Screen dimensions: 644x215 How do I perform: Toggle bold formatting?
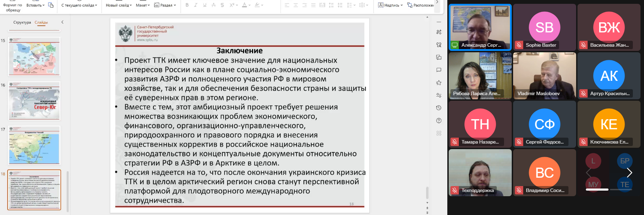pyautogui.click(x=187, y=5)
